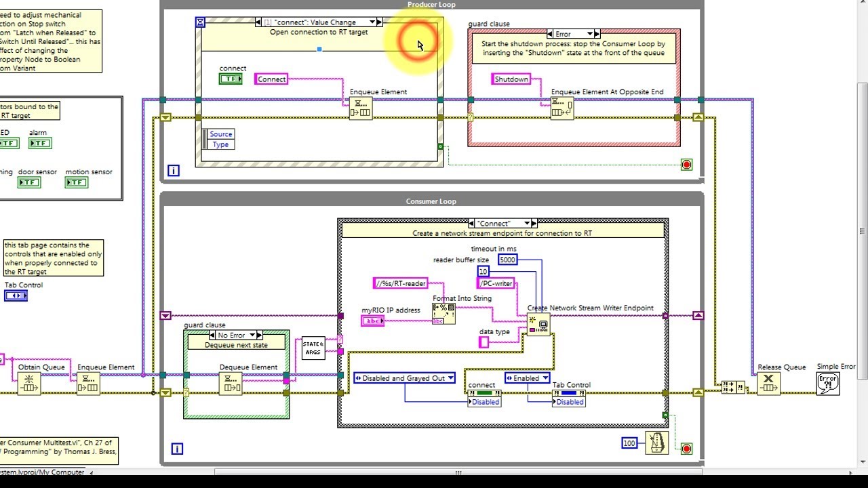The height and width of the screenshot is (488, 868).
Task: Click the Producer Loop title label
Action: [x=431, y=5]
